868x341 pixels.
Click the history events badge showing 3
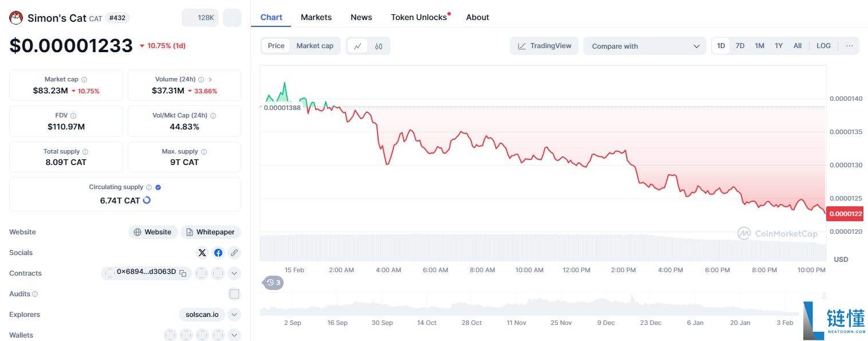(273, 283)
